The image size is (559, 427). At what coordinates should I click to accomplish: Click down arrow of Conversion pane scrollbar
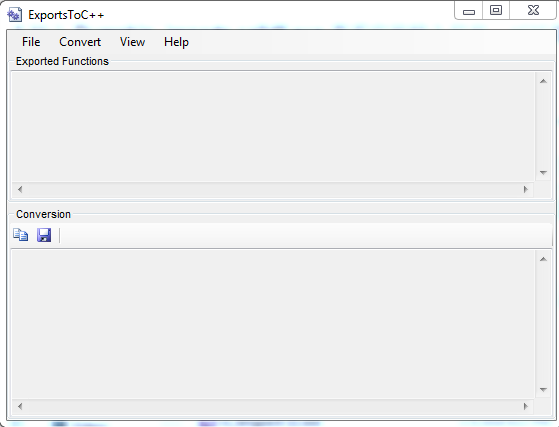543,390
